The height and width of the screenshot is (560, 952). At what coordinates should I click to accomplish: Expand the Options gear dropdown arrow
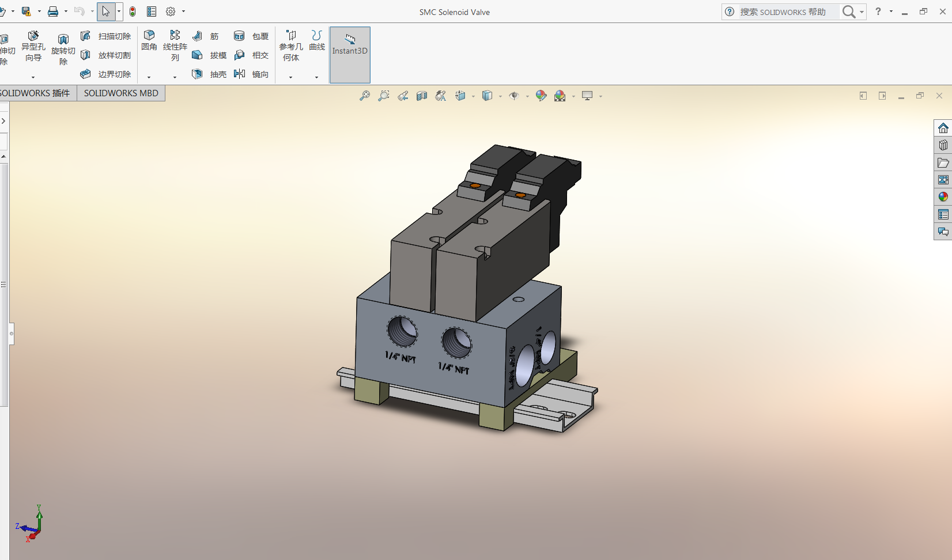click(184, 12)
